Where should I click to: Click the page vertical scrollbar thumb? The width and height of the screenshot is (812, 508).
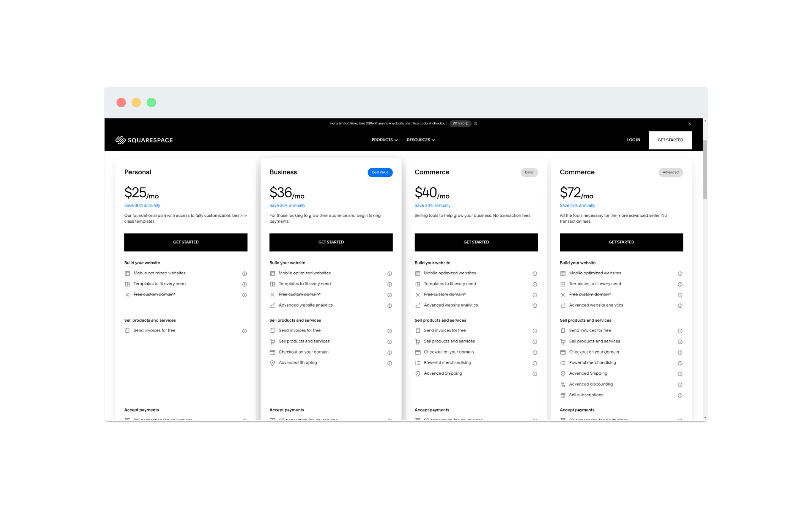[705, 169]
